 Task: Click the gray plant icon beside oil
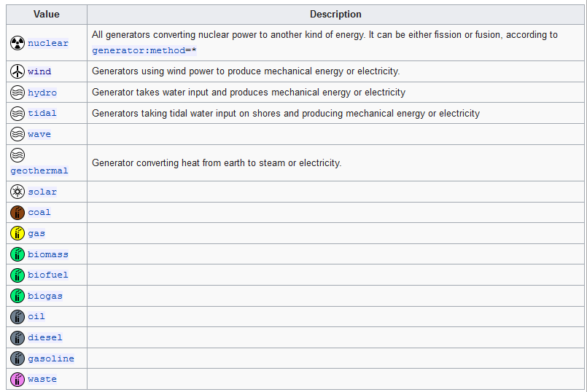18,317
